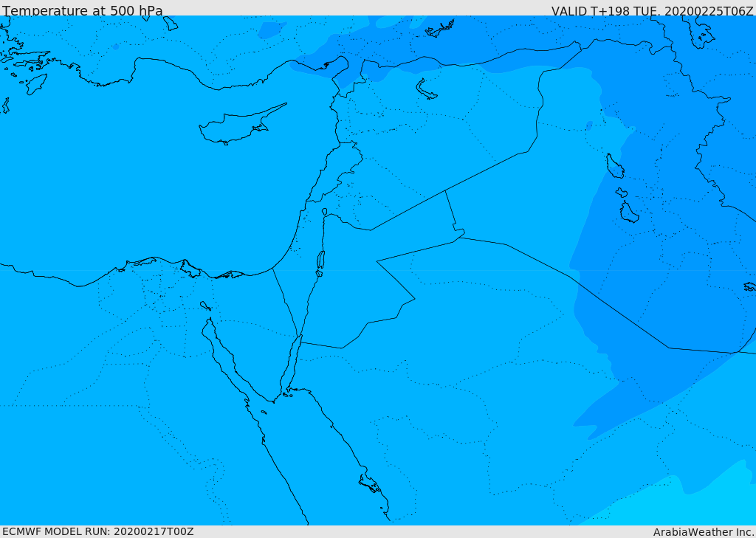
Task: Click the 'Temperature at 500 hPa' title text
Action: click(x=83, y=10)
